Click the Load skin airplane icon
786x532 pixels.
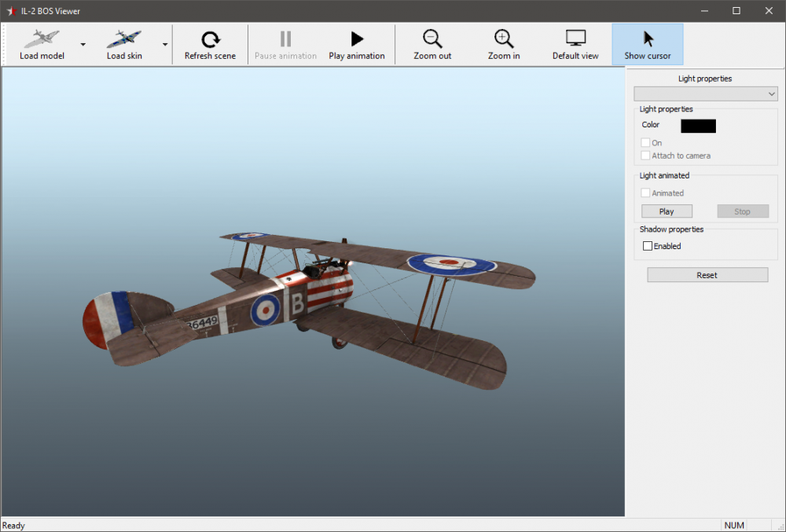tap(124, 39)
